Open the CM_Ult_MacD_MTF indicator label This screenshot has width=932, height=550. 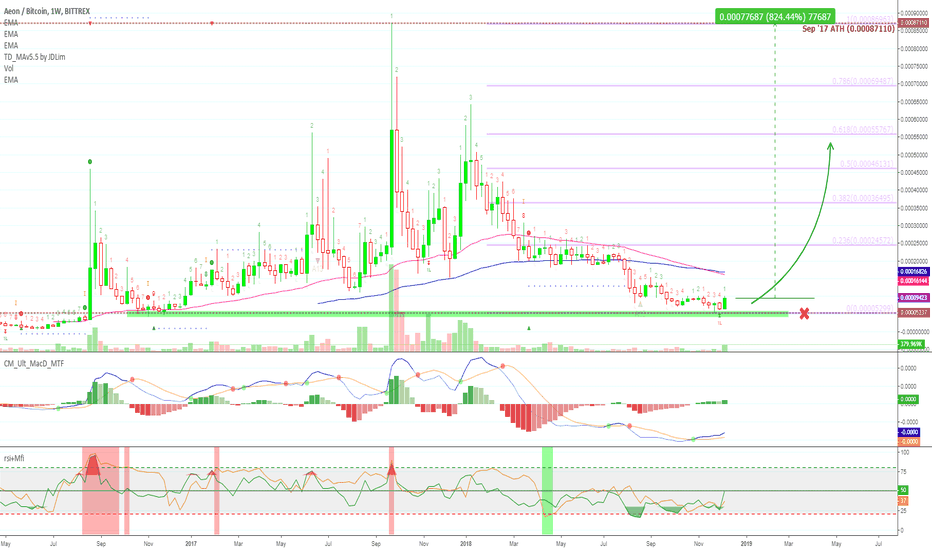pyautogui.click(x=34, y=363)
